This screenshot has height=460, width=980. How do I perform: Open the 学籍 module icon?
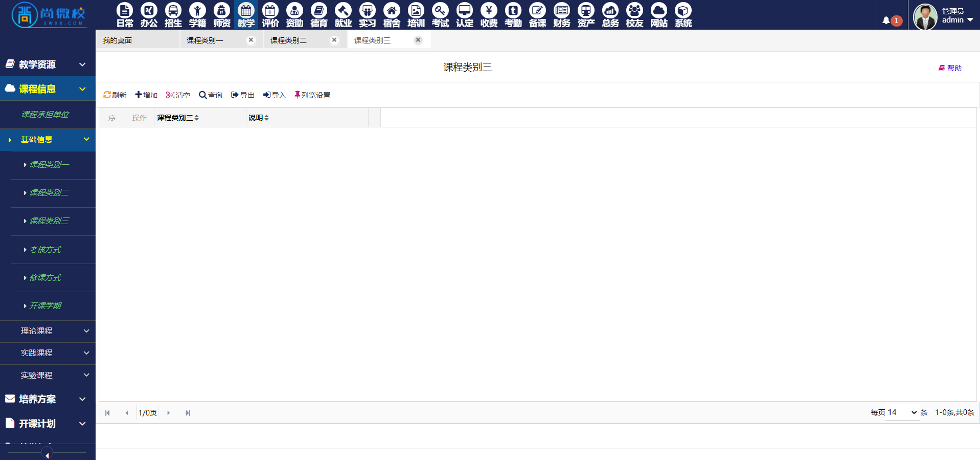point(197,15)
